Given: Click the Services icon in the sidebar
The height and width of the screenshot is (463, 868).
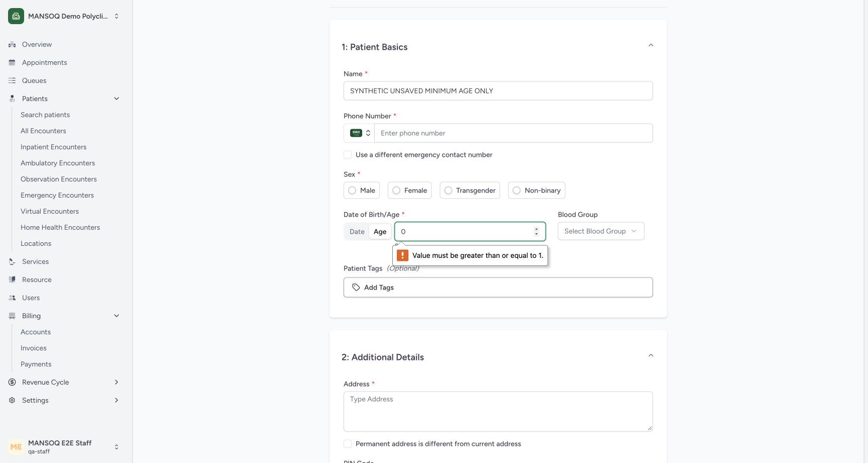Looking at the screenshot, I should click(x=12, y=261).
